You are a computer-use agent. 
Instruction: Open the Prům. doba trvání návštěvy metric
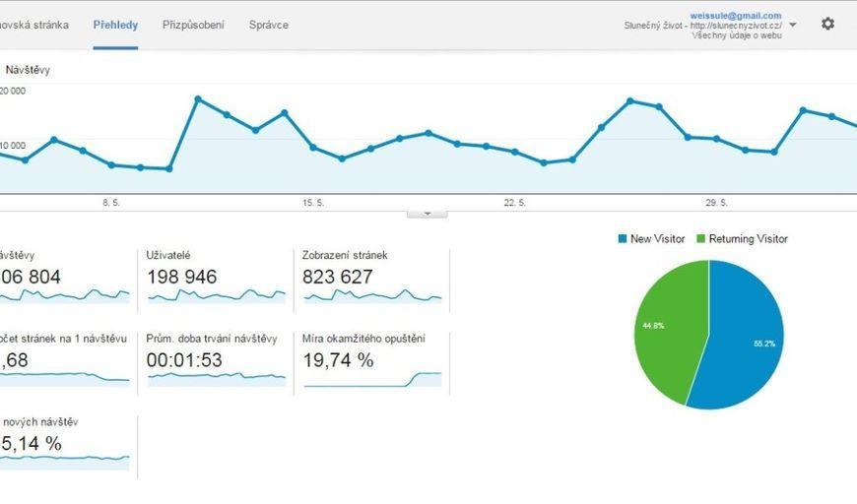point(212,340)
